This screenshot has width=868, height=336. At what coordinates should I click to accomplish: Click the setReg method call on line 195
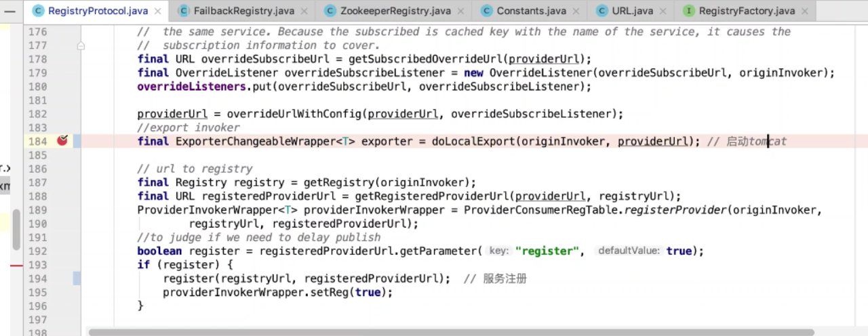(330, 292)
